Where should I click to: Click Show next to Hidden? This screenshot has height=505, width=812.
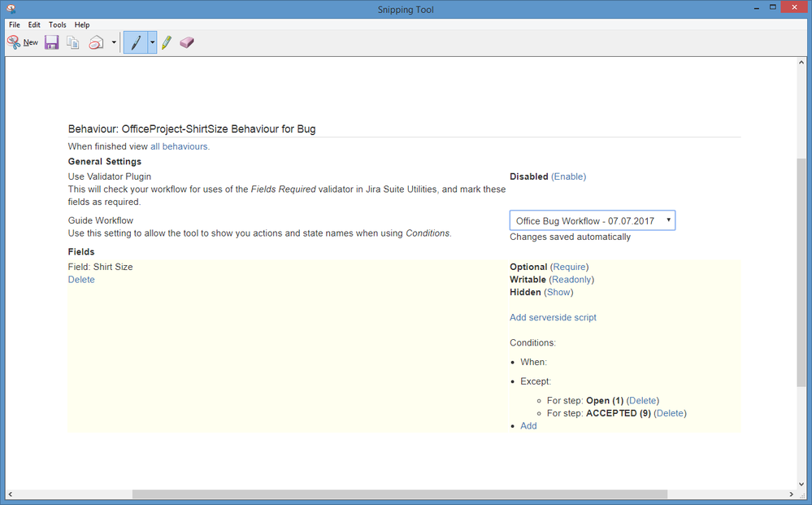tap(558, 293)
